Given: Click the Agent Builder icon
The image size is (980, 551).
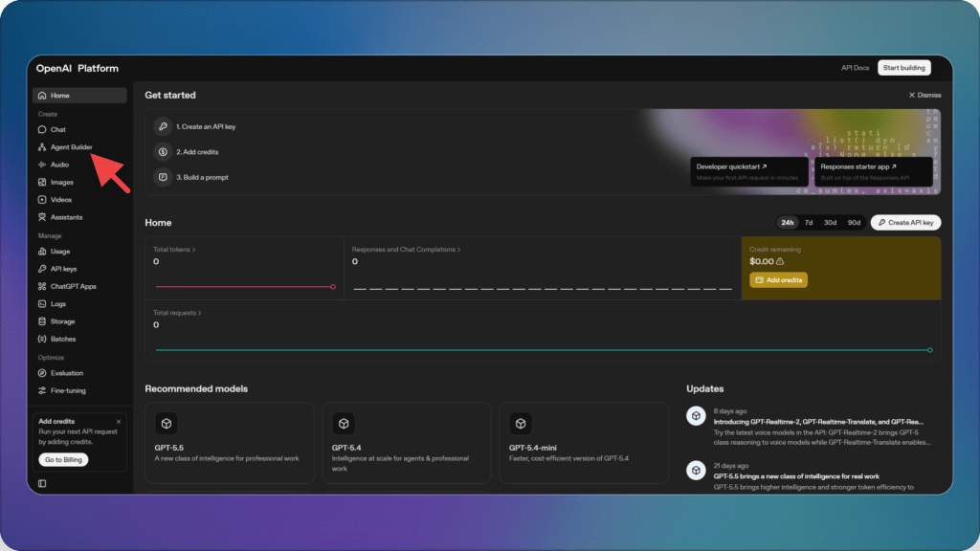Looking at the screenshot, I should [42, 146].
